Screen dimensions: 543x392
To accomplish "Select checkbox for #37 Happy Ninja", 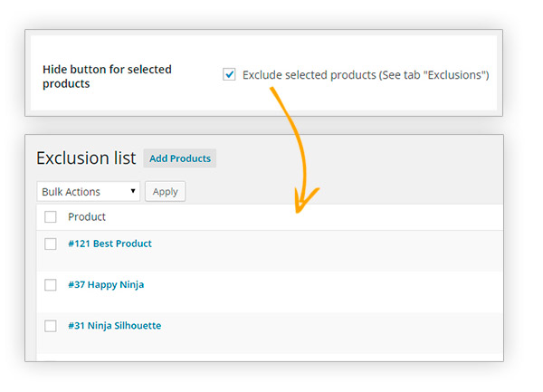I will (51, 284).
